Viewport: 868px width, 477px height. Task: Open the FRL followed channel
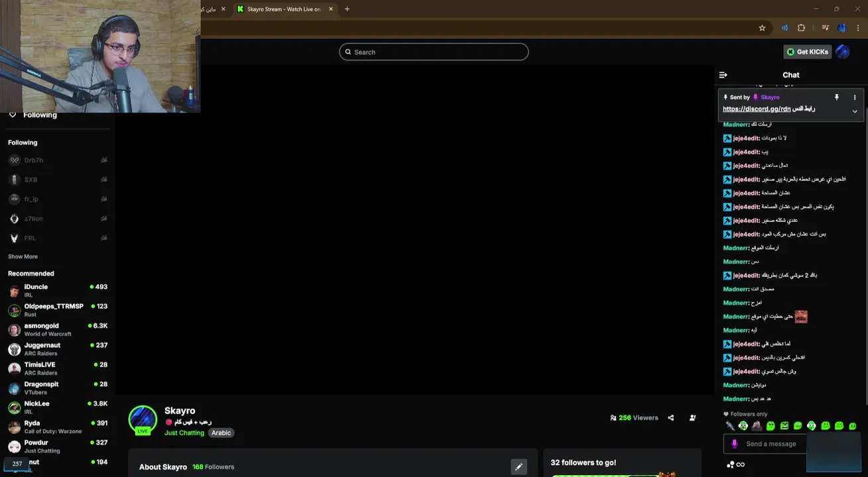point(58,238)
